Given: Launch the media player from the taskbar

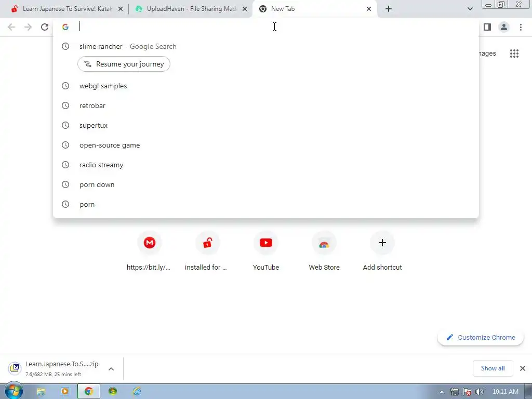Looking at the screenshot, I should pos(65,392).
